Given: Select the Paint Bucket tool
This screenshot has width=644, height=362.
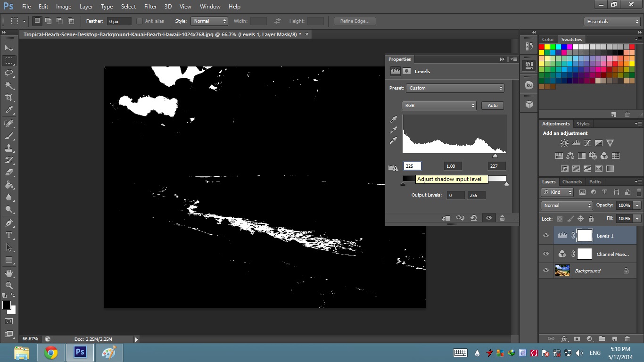Looking at the screenshot, I should [x=9, y=185].
